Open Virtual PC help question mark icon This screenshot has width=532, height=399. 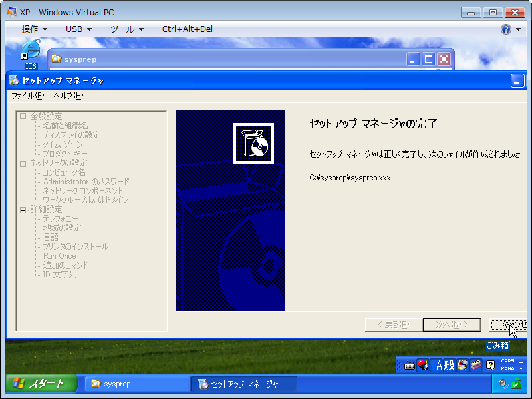(x=505, y=29)
